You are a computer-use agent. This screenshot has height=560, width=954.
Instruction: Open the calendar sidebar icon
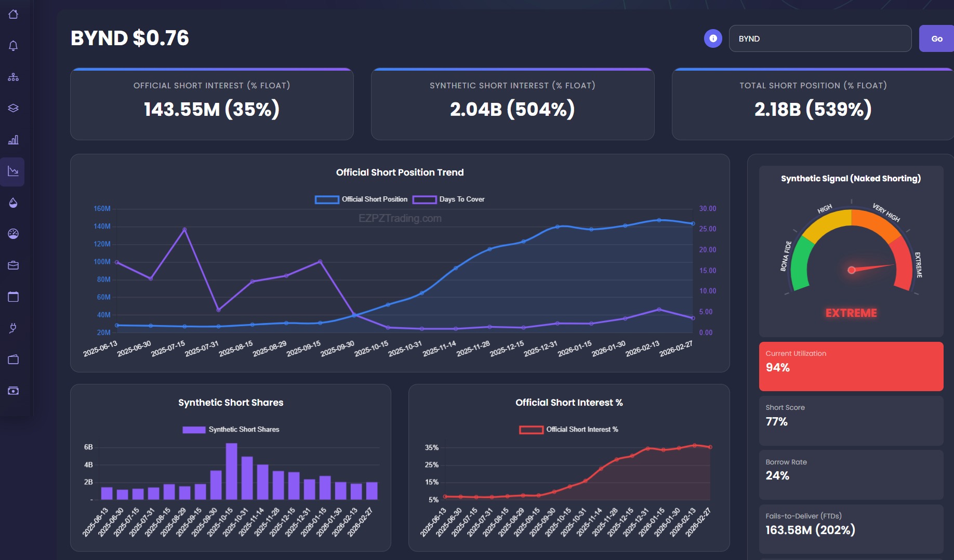point(14,297)
